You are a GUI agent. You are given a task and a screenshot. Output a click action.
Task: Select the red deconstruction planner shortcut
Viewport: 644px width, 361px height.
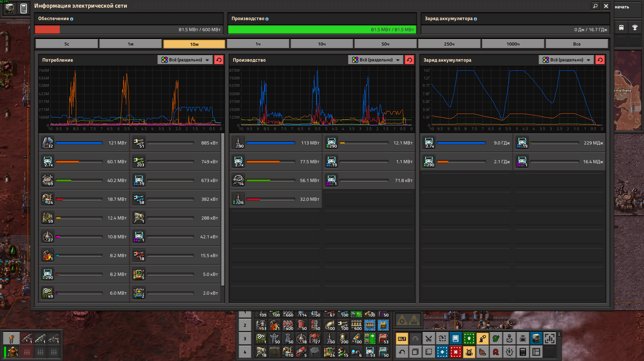click(x=455, y=352)
